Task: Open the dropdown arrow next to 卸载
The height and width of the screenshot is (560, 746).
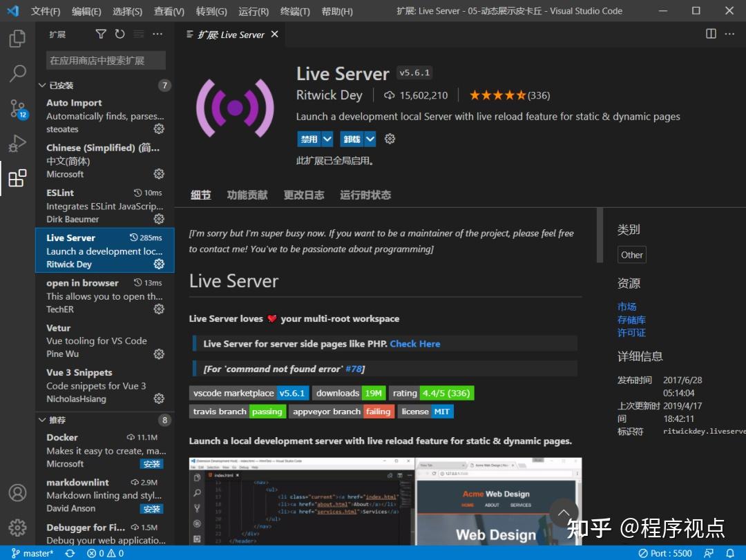Action: click(370, 139)
